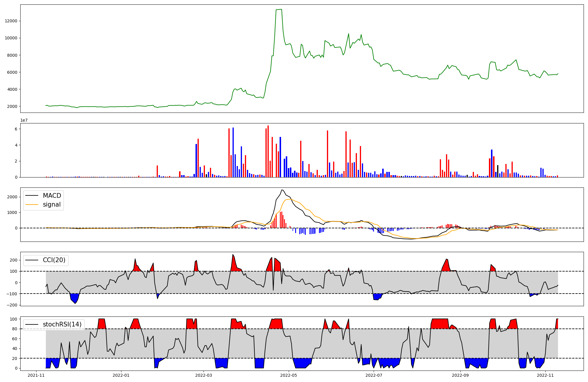This screenshot has width=588, height=382.
Task: Select the CCI(20) legend label
Action: [x=54, y=260]
